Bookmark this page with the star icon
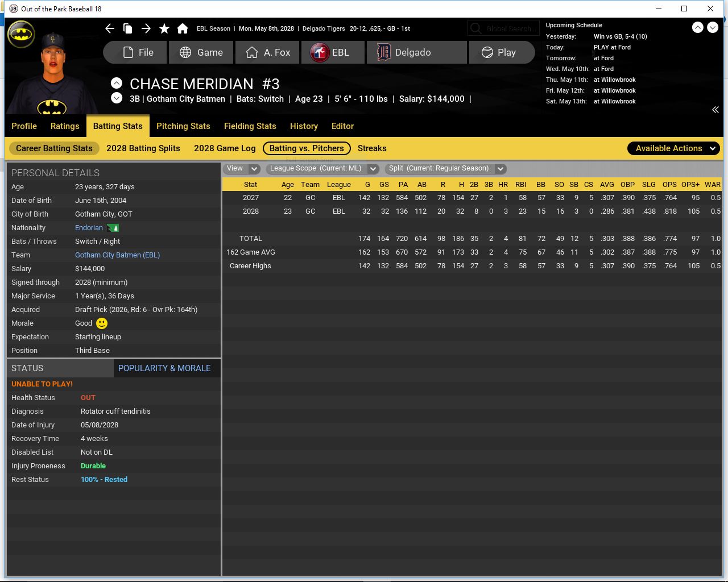 [x=164, y=28]
